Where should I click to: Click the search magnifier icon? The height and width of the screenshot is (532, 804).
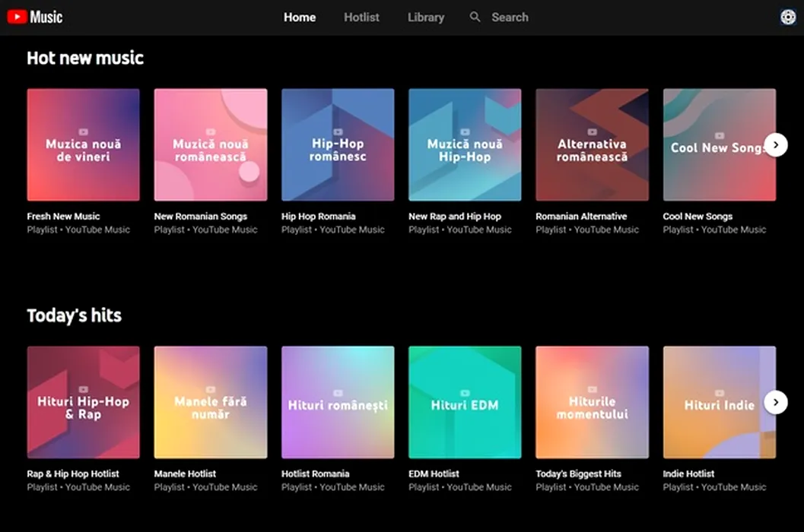pyautogui.click(x=475, y=17)
